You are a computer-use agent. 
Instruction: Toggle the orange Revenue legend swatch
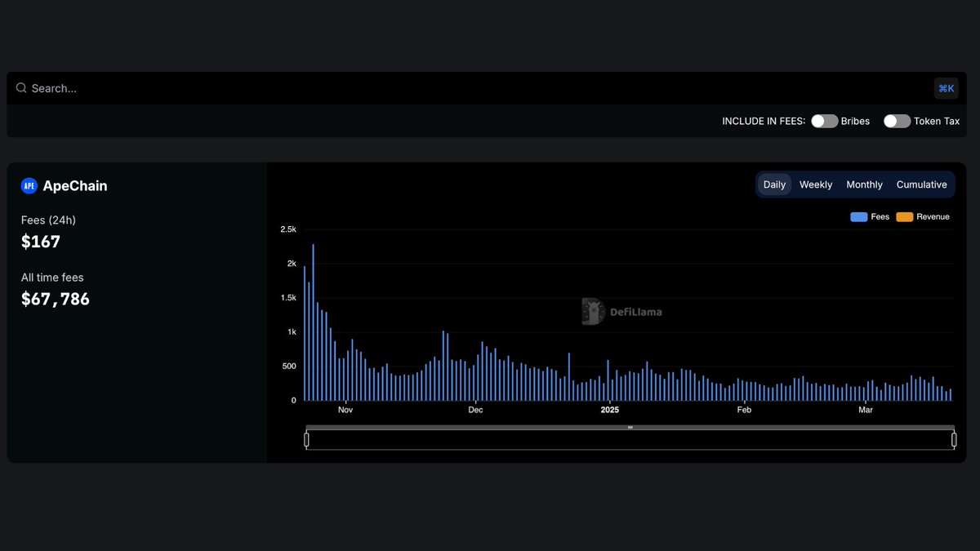point(904,217)
